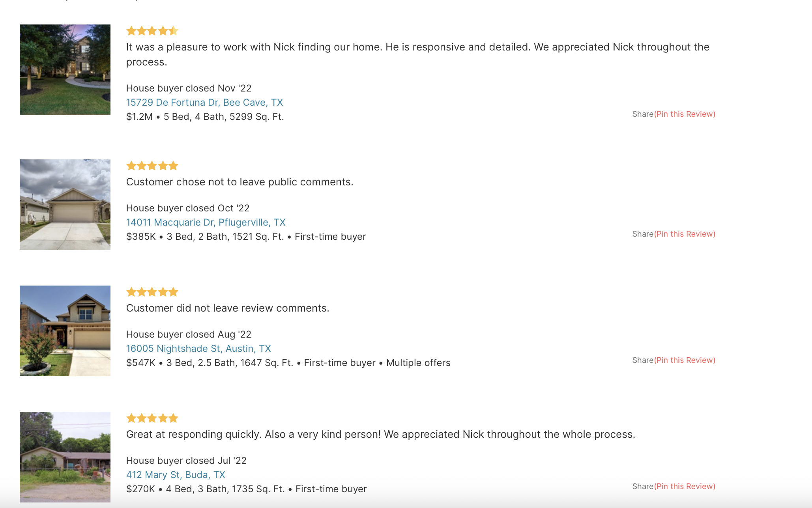Click the Mary St Buda house photo
Screen dimensions: 812x508
pos(65,457)
